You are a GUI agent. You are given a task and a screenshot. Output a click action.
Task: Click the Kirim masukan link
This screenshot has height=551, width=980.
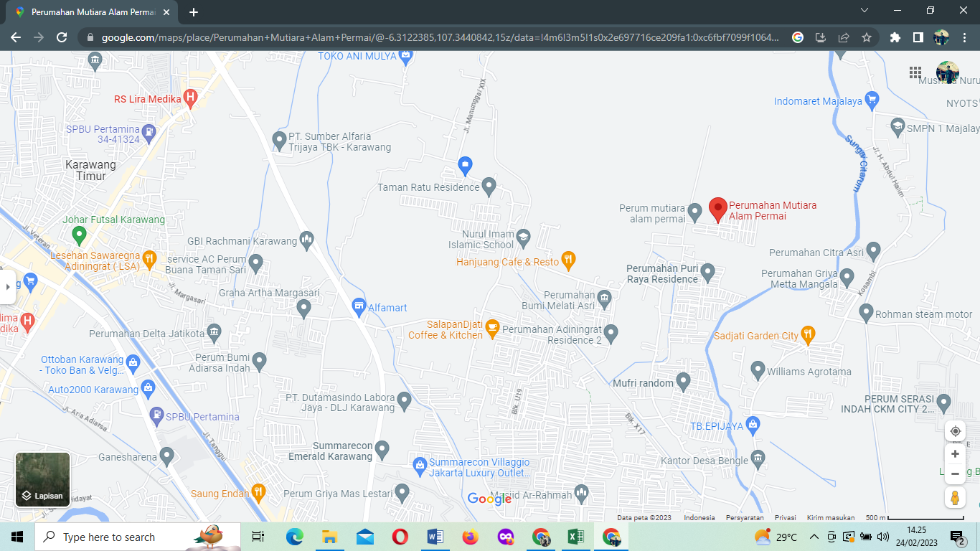[x=831, y=518]
